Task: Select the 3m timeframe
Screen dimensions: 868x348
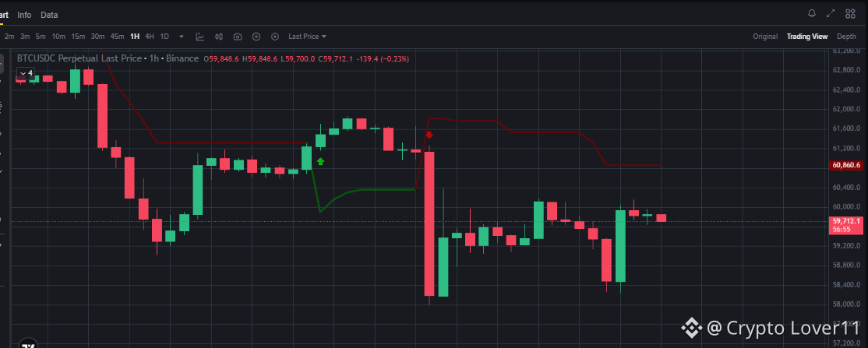Action: point(25,37)
